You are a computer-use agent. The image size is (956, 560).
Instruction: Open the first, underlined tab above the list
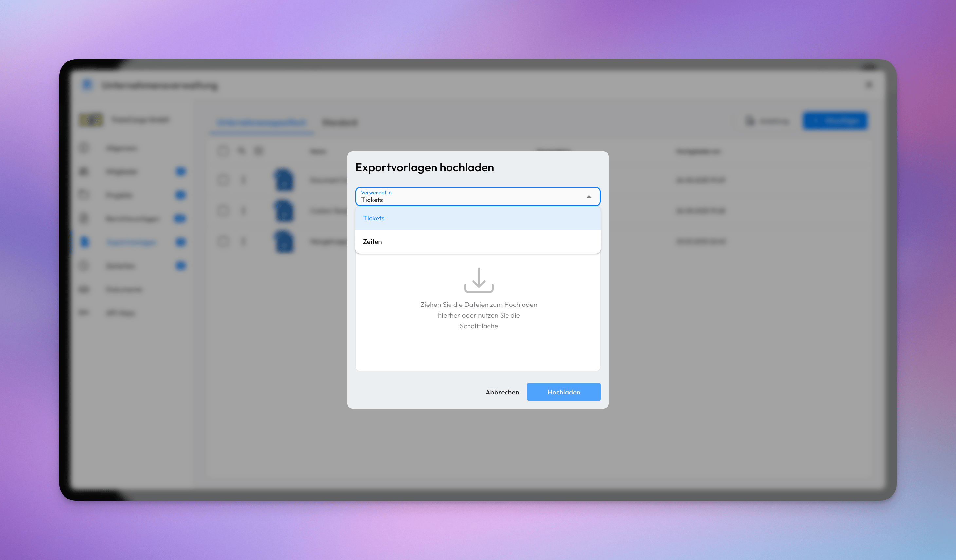click(x=262, y=122)
